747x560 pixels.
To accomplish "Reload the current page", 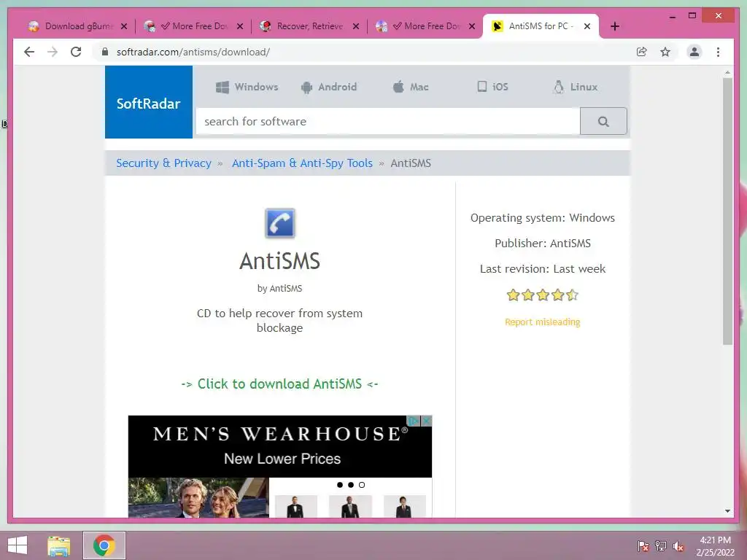I will coord(76,52).
